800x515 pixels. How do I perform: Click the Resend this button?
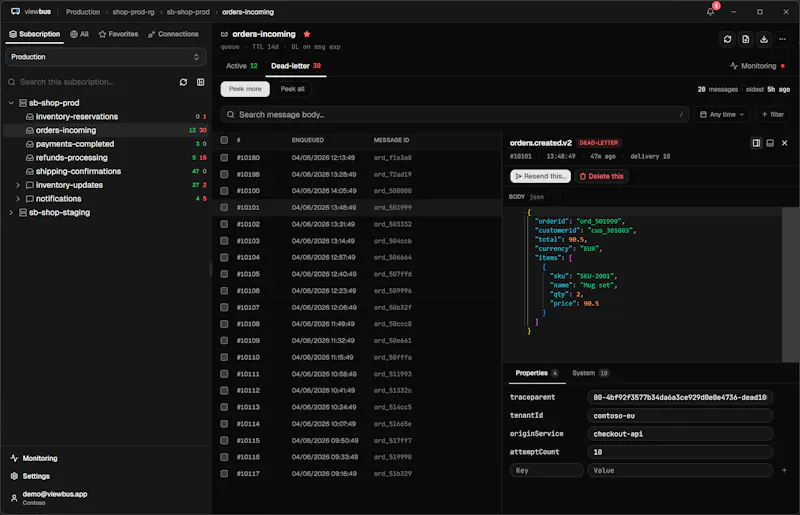tap(540, 176)
